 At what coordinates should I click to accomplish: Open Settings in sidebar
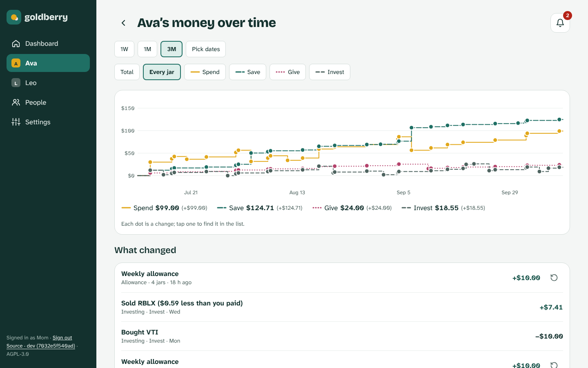coord(48,122)
